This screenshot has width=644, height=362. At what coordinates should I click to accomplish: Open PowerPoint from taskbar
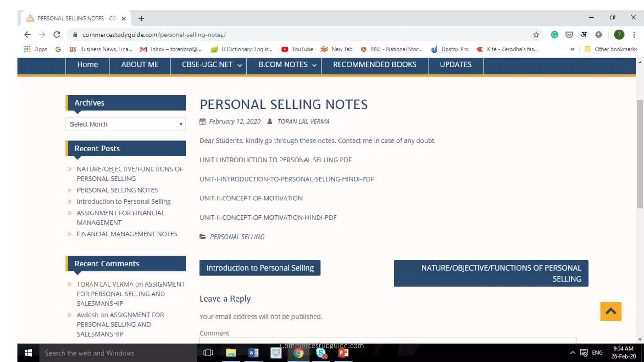343,353
